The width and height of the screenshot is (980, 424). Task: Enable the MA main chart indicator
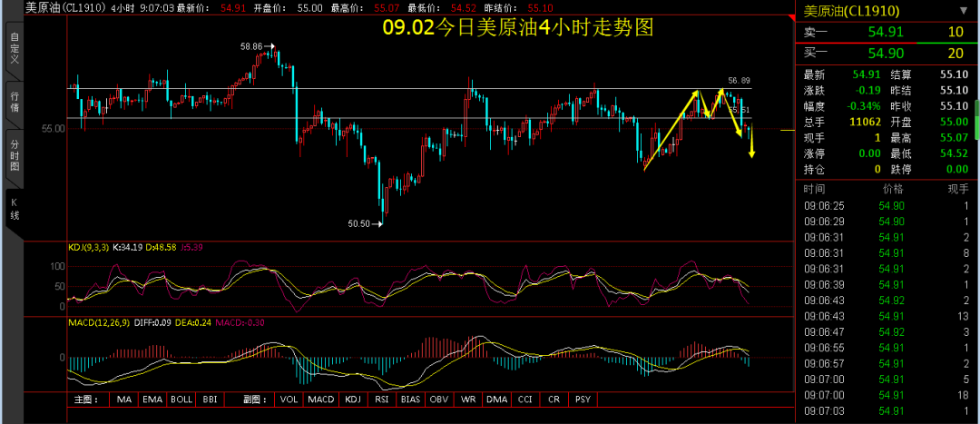(123, 399)
